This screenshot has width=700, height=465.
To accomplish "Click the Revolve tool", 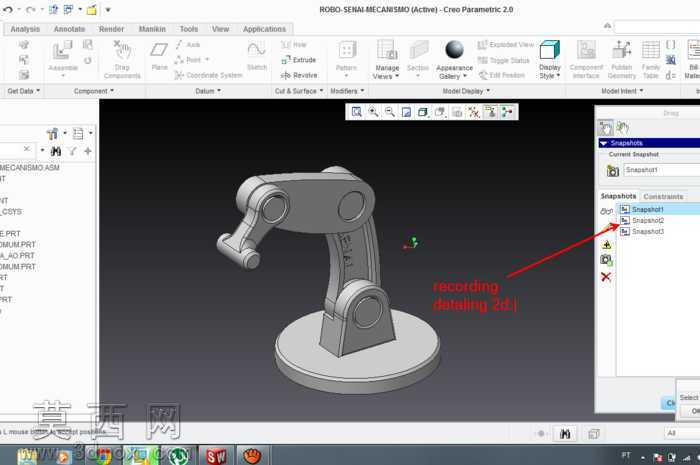I will coord(299,75).
